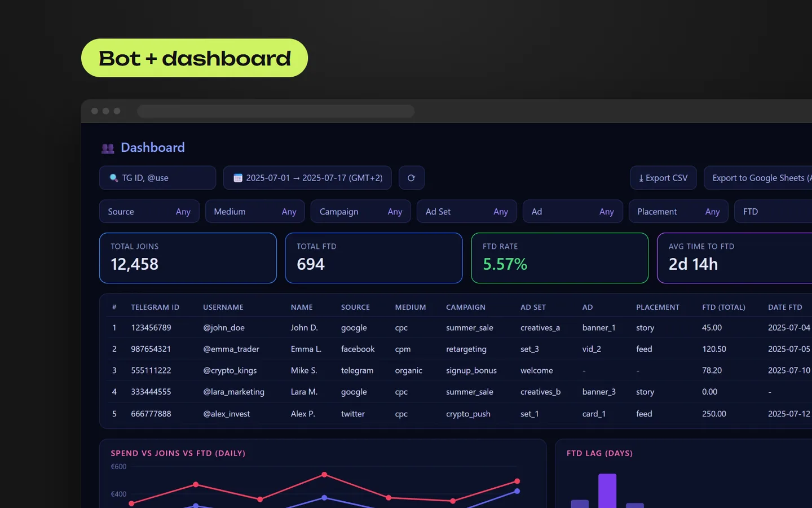Select the @emma_trader table row
Viewport: 812px width, 508px height.
pos(456,349)
